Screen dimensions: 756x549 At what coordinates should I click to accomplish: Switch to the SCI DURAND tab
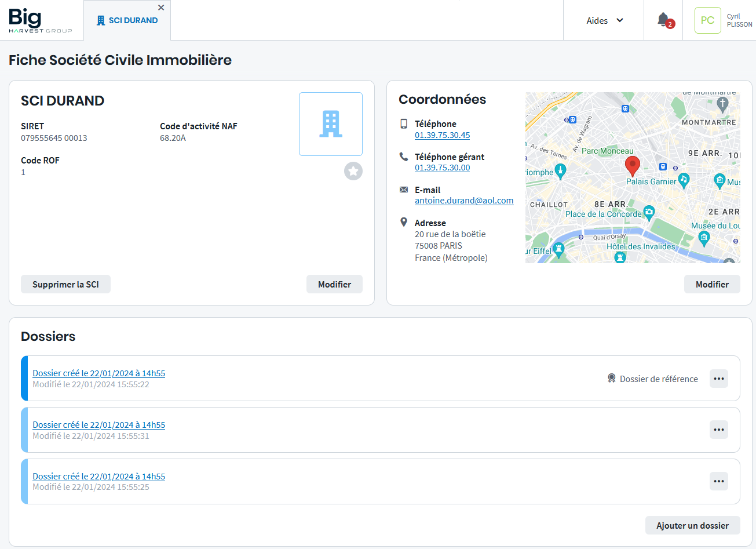(127, 20)
